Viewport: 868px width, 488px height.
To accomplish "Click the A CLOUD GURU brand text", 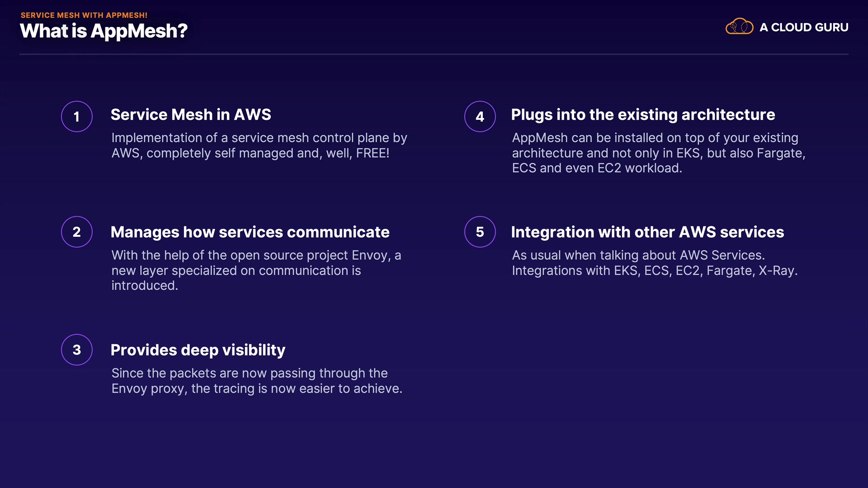I will 804,28.
